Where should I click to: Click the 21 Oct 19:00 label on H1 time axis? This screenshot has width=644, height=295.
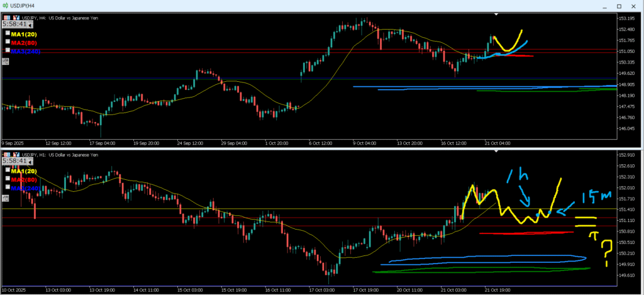click(x=497, y=291)
